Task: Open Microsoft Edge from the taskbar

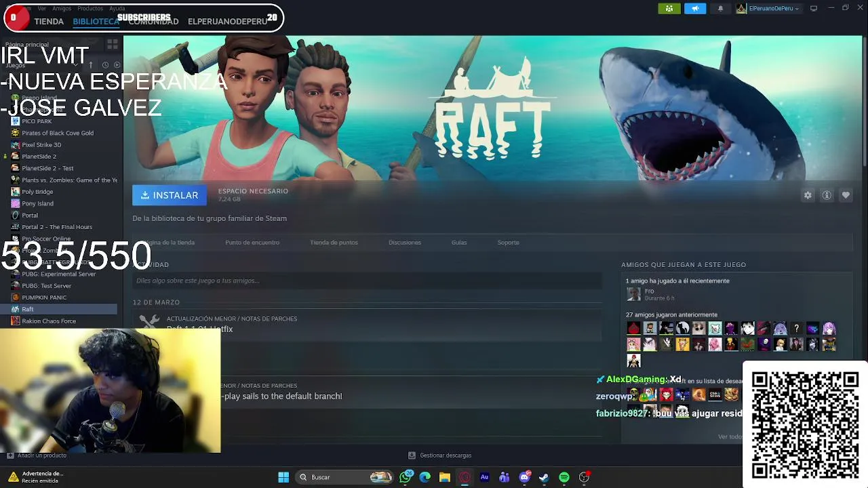Action: pos(425,477)
